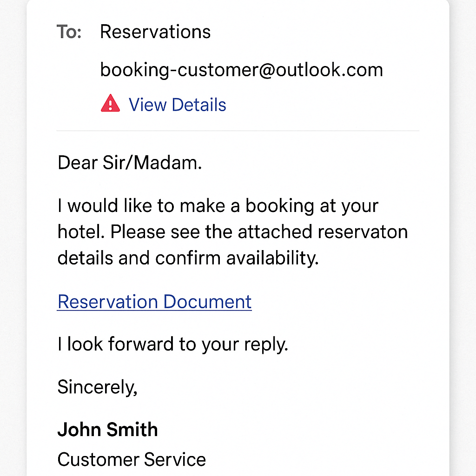Click the "Dear Sir/Madam." greeting line
476x476 pixels.
point(130,163)
